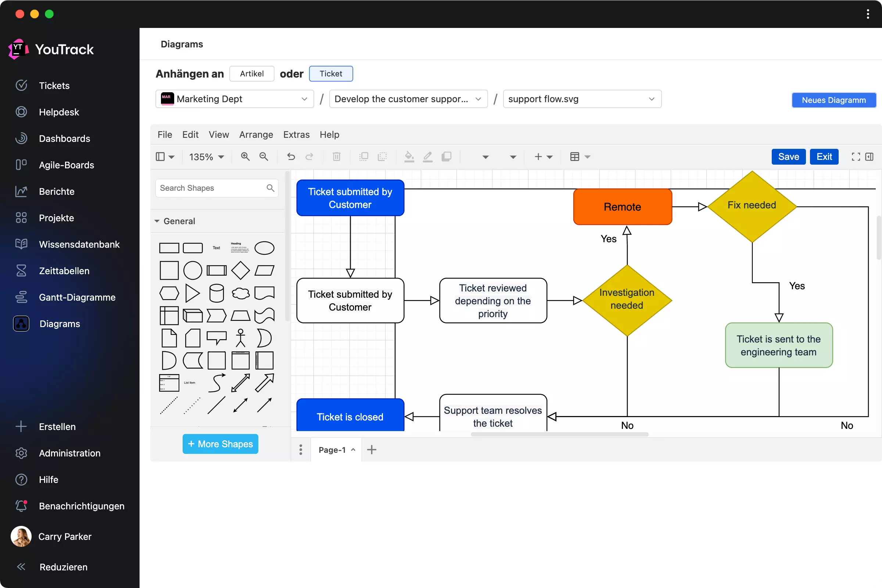Viewport: 882px width, 588px height.
Task: Click the Save button
Action: tap(788, 157)
